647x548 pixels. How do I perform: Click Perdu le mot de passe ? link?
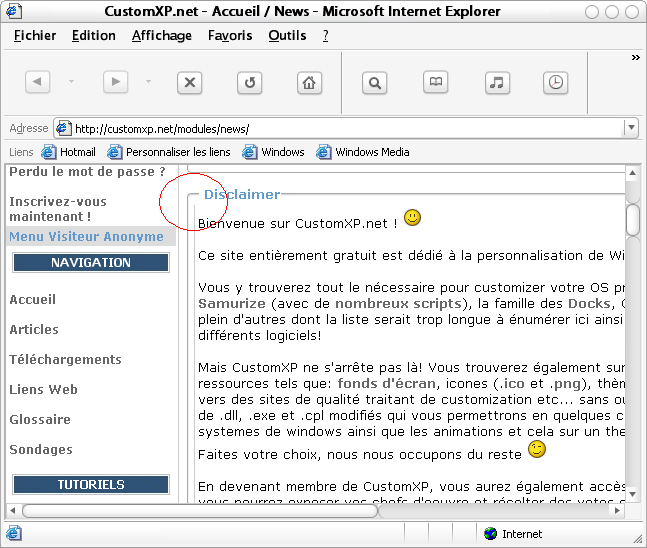point(87,172)
